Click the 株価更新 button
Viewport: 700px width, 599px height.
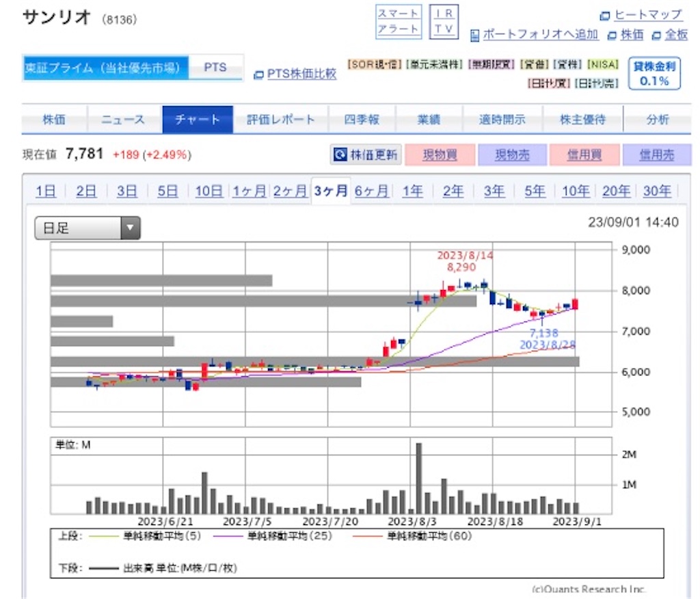click(x=366, y=155)
